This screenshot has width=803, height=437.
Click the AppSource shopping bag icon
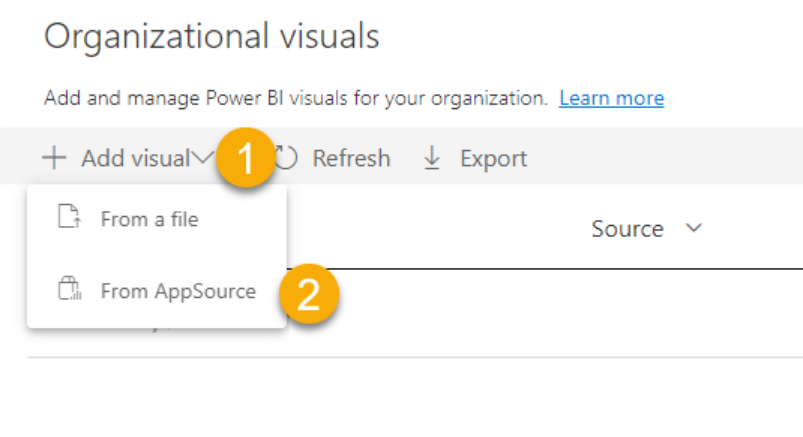(x=69, y=288)
